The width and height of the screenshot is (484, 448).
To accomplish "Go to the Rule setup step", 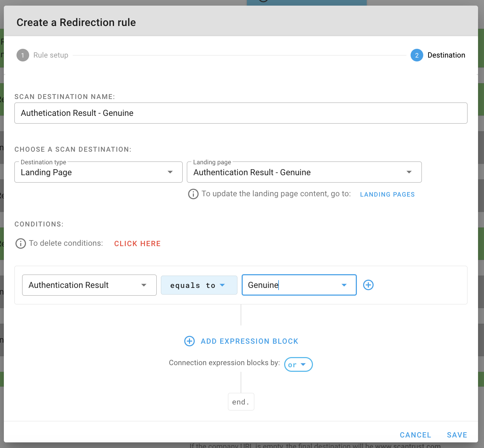I will coord(51,55).
